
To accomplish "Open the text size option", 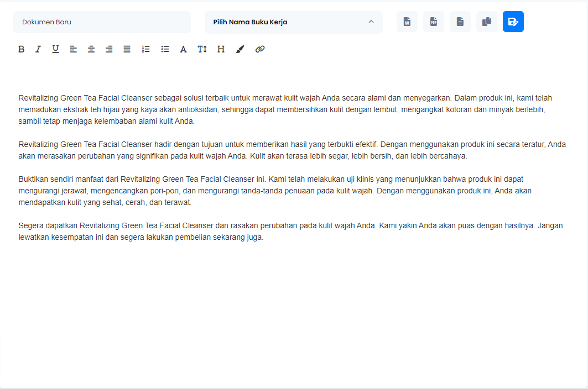I will 202,49.
